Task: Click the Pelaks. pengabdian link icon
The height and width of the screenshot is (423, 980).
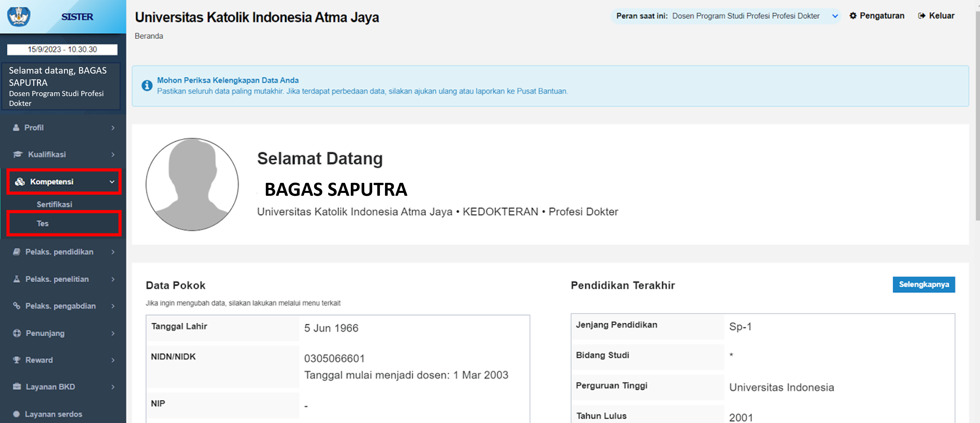Action: coord(16,306)
